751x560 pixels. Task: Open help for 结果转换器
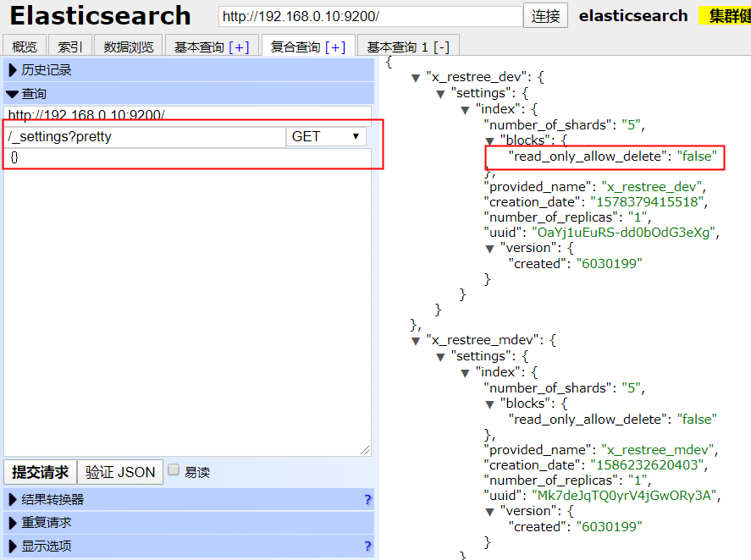[367, 499]
